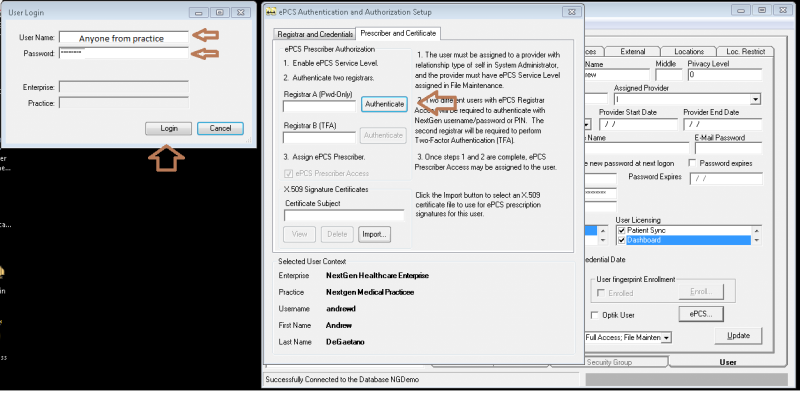Open the Loc. Restrict tab
Image resolution: width=800 pixels, height=413 pixels.
tap(745, 52)
